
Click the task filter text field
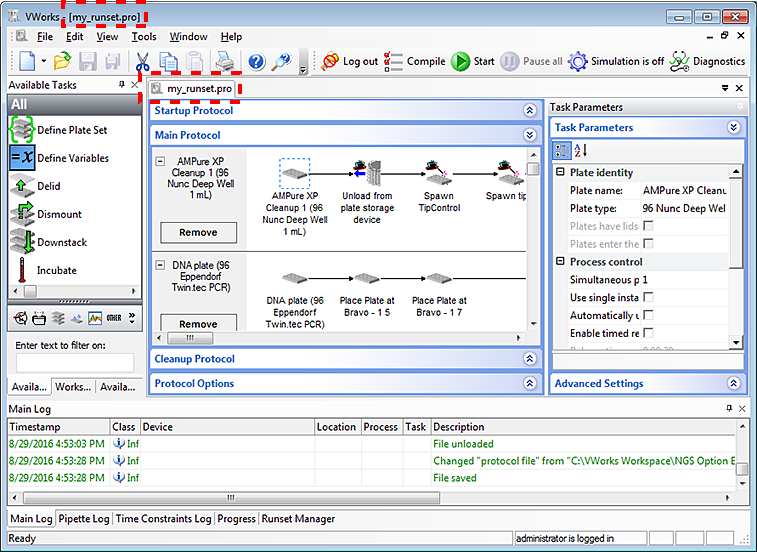[x=74, y=362]
